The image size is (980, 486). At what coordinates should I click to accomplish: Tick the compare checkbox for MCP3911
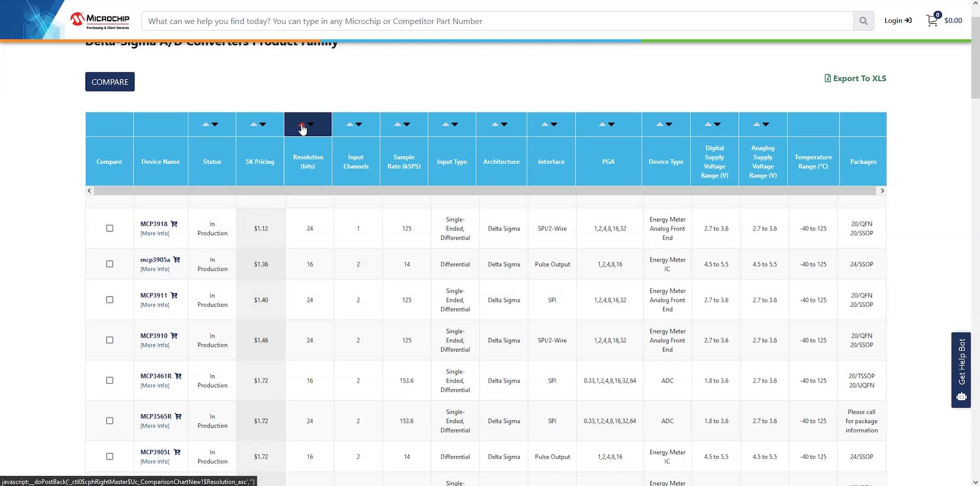[110, 300]
